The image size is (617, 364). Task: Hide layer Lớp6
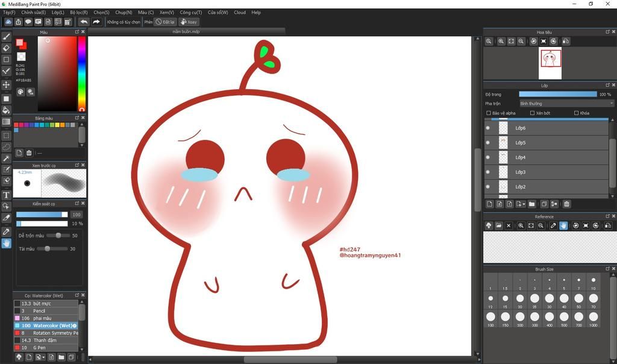tap(488, 128)
